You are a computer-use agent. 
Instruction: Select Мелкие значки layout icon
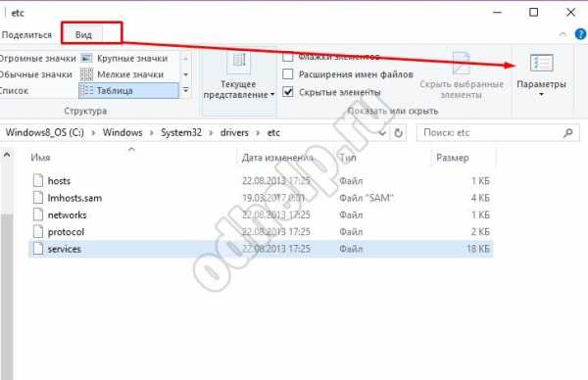click(x=86, y=74)
